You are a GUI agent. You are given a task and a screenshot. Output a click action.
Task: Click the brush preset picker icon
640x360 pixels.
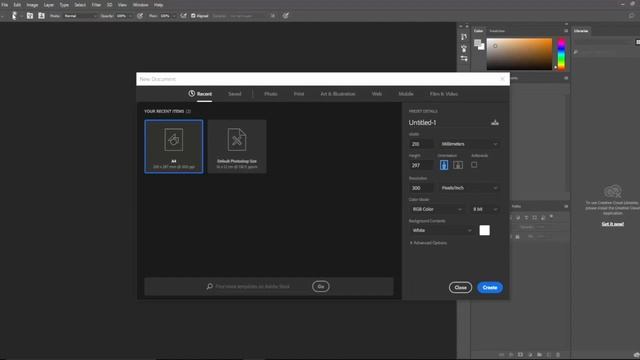pos(30,16)
